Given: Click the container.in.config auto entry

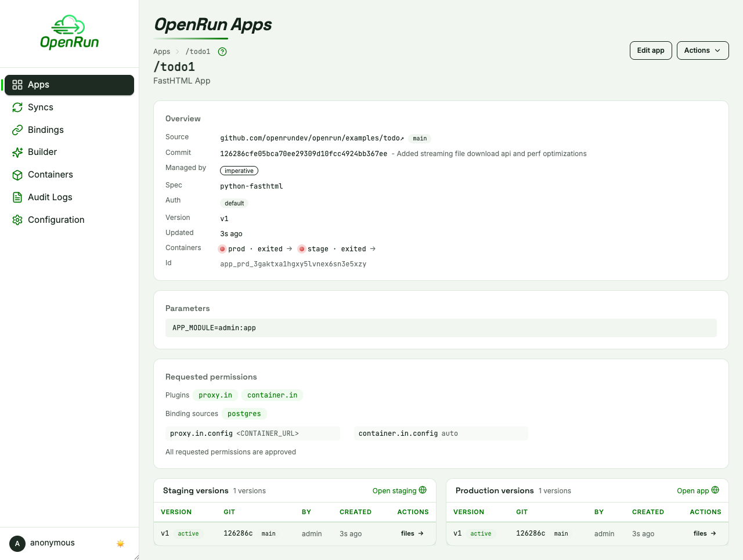Looking at the screenshot, I should (x=441, y=433).
